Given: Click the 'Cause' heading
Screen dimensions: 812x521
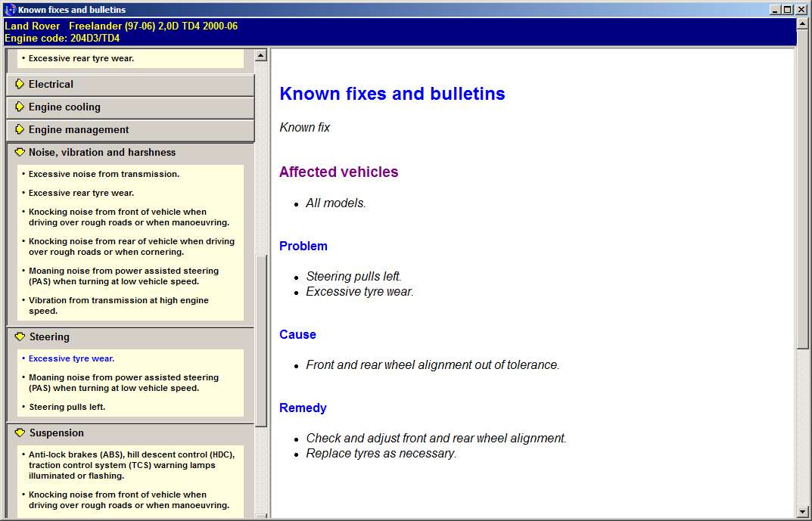Looking at the screenshot, I should (297, 334).
